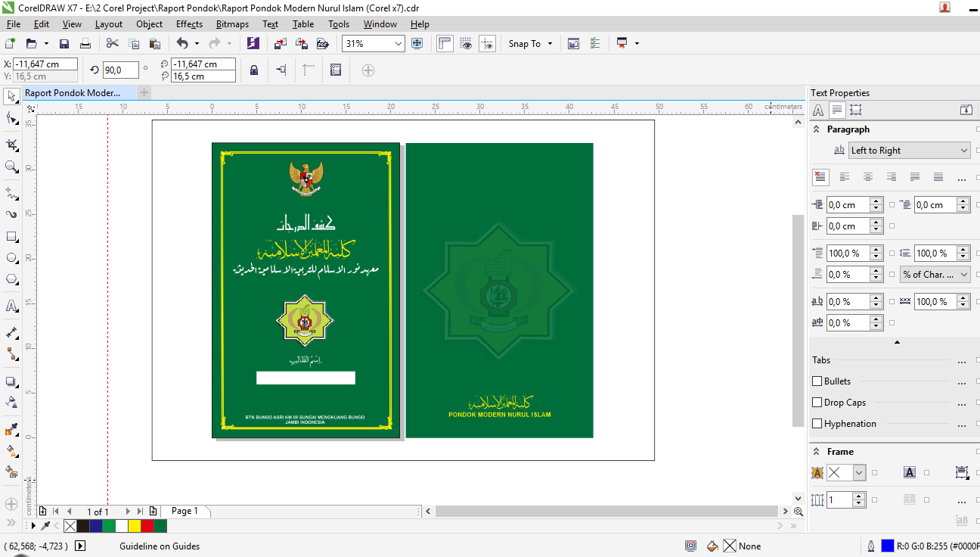Enable Hyphenation for text
This screenshot has width=980, height=557.
click(x=817, y=423)
